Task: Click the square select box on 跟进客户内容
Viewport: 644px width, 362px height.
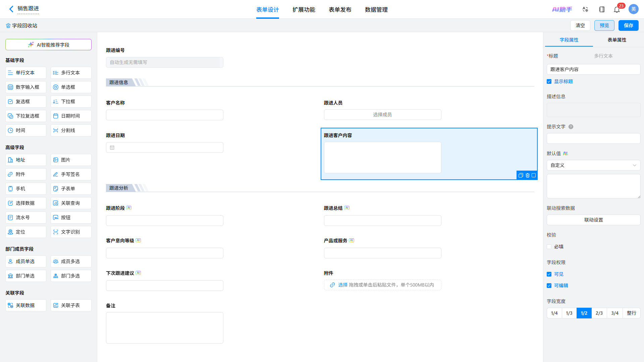Action: tap(534, 175)
